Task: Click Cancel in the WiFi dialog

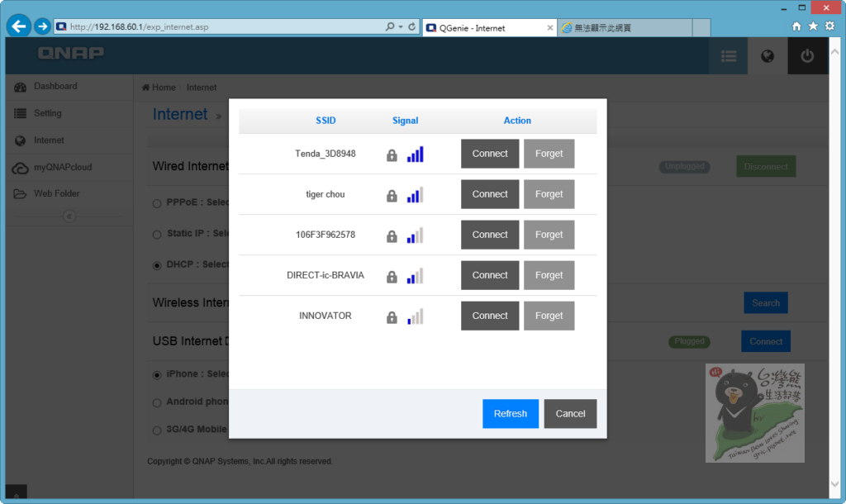Action: point(570,413)
